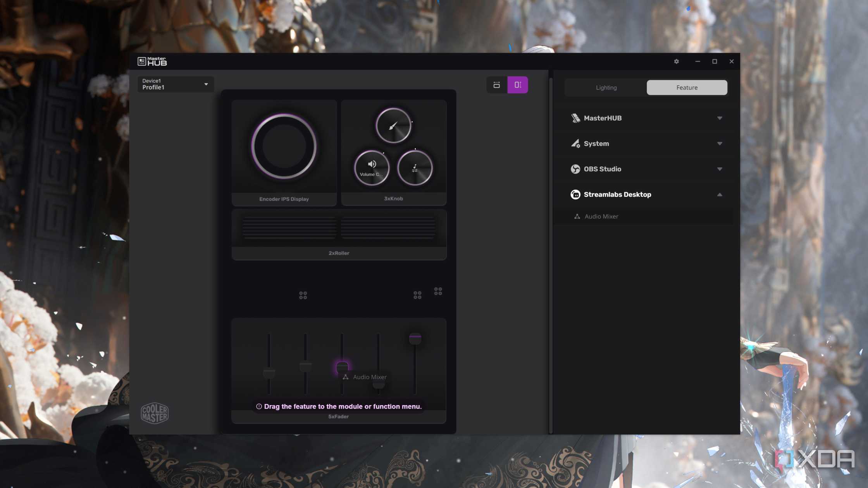Click the middle four-dot grip handle
The height and width of the screenshot is (488, 868).
[x=417, y=295]
